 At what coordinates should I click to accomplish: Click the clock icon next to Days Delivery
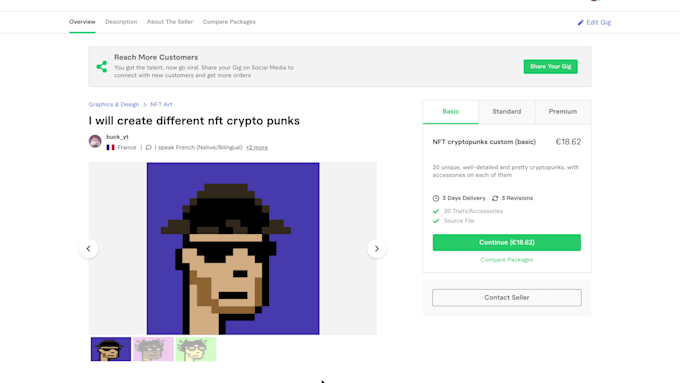click(x=436, y=198)
